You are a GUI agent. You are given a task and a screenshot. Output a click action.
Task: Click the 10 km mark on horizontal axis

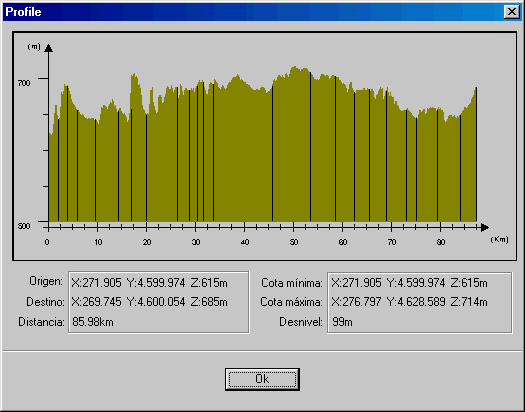[98, 242]
